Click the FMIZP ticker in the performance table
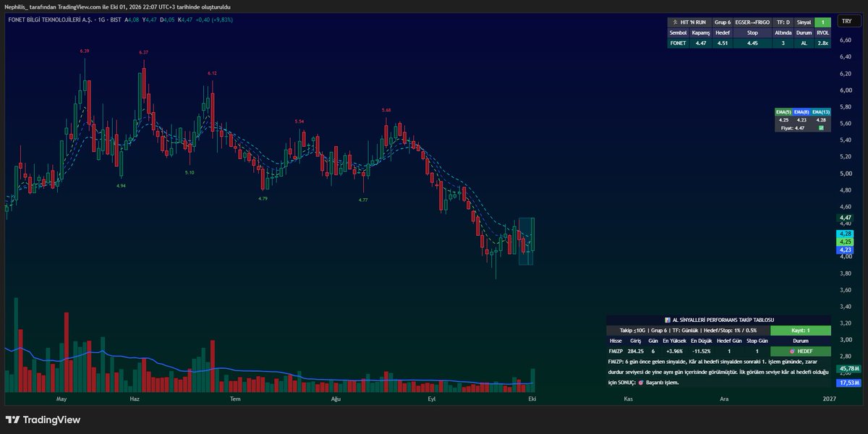The image size is (868, 434). [x=616, y=351]
